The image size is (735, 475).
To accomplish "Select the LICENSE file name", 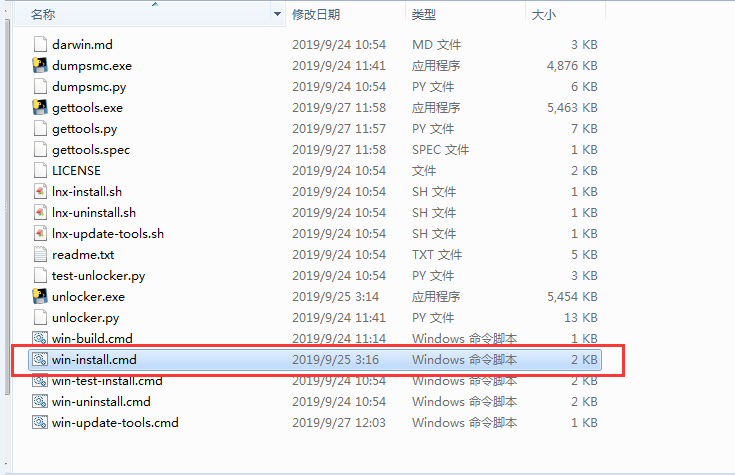I will click(76, 171).
